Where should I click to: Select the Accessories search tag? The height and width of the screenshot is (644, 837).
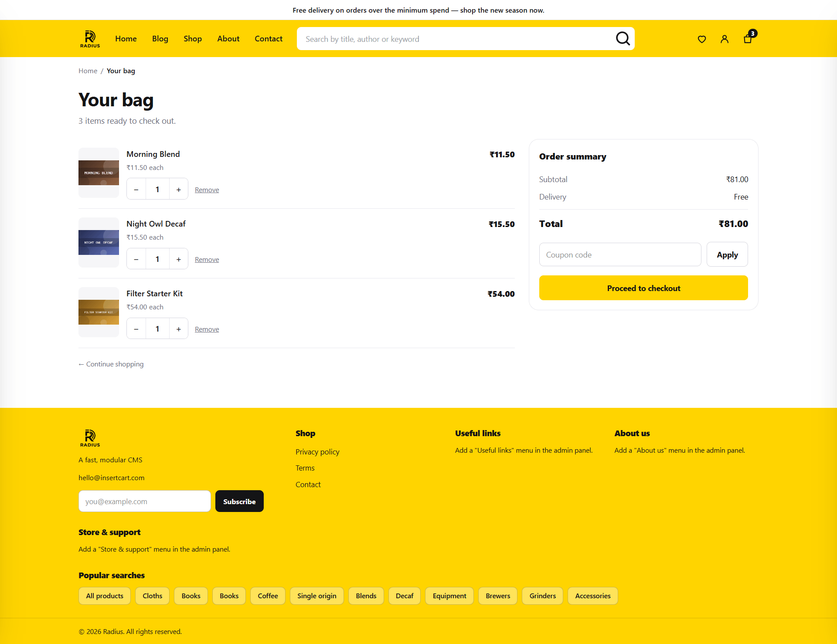pyautogui.click(x=593, y=596)
